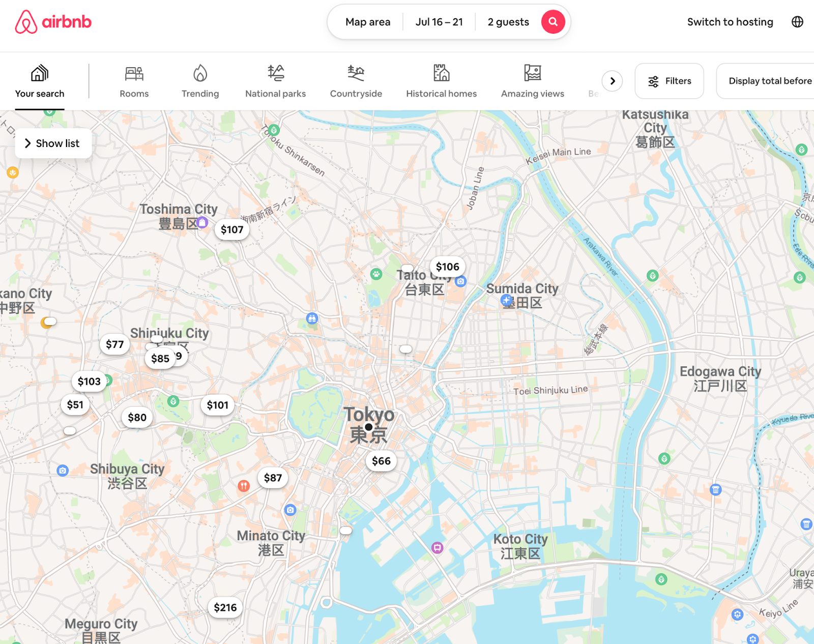This screenshot has height=644, width=814.
Task: Open the 2 guests selector
Action: (508, 22)
